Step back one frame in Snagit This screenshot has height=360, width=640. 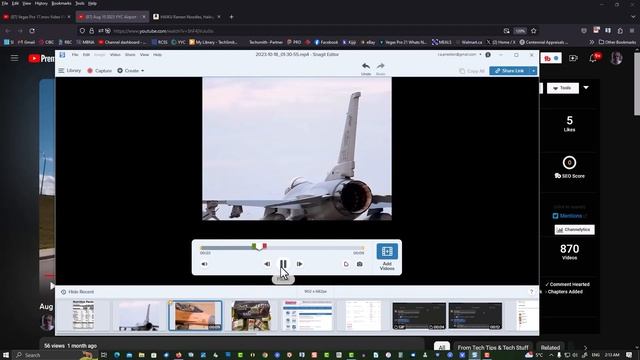(x=267, y=264)
